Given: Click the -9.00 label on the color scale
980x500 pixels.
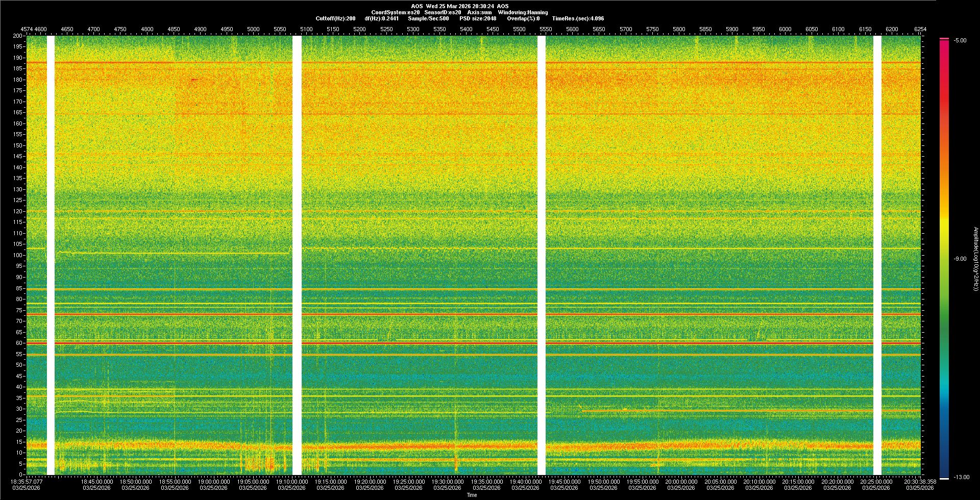Looking at the screenshot, I should [960, 259].
